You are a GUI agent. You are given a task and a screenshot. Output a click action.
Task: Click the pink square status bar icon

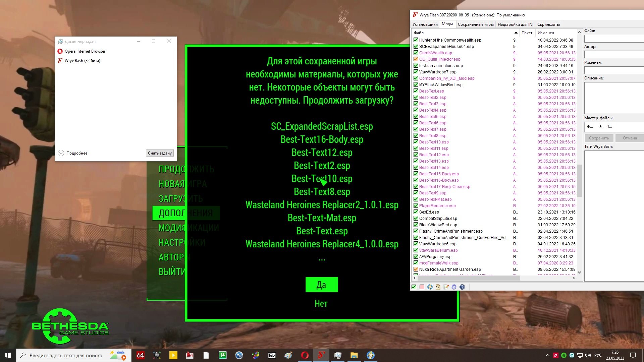coord(422,287)
